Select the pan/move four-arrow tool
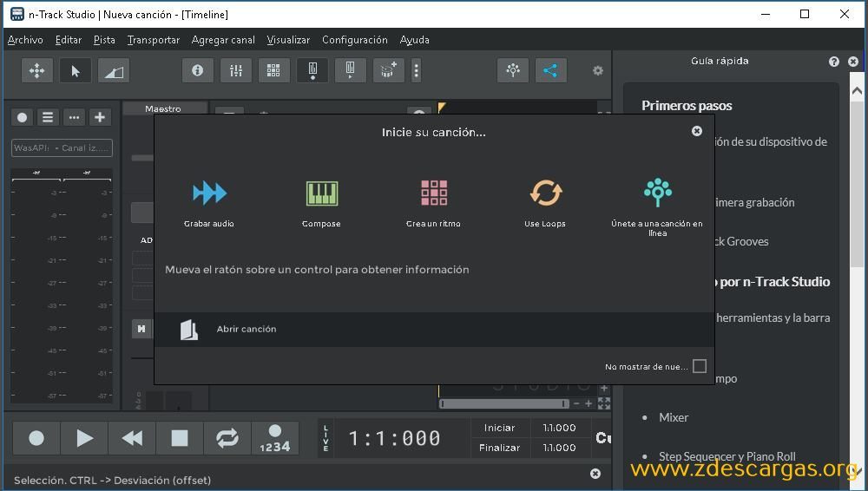 pos(37,70)
